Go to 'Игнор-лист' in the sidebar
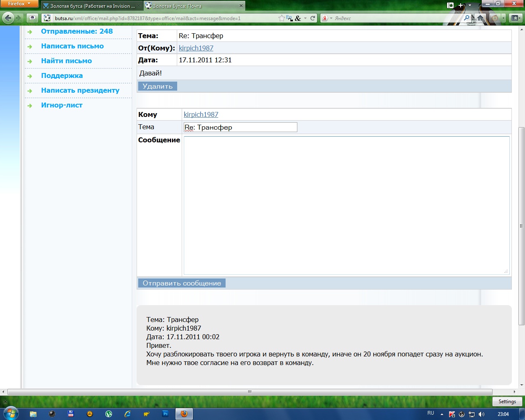 click(x=62, y=105)
